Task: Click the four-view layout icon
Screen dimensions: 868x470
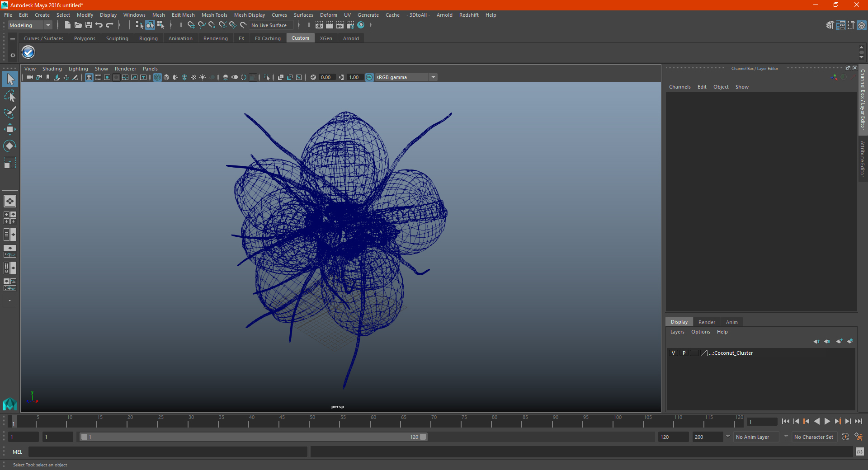Action: click(x=9, y=218)
